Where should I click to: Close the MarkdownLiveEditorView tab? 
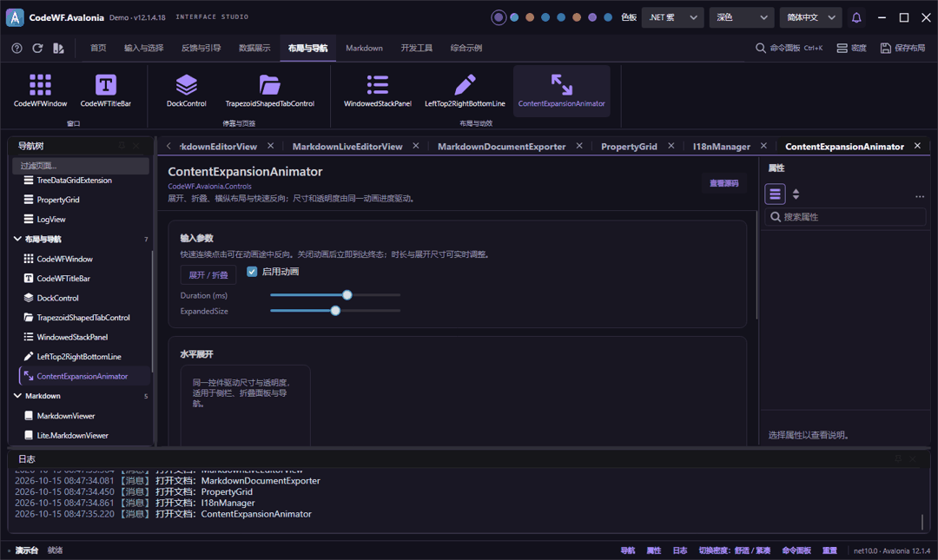pyautogui.click(x=416, y=146)
